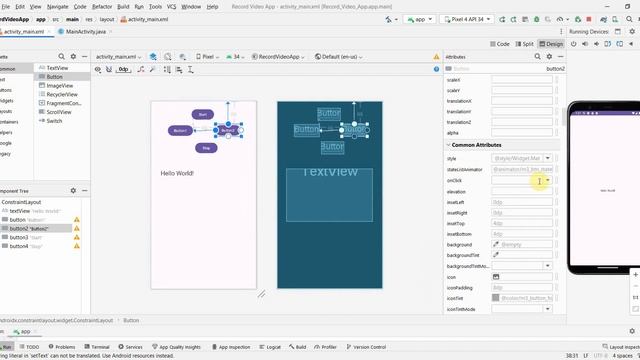Open the style attribute dropdown arrow
The image size is (640, 360).
coord(548,158)
